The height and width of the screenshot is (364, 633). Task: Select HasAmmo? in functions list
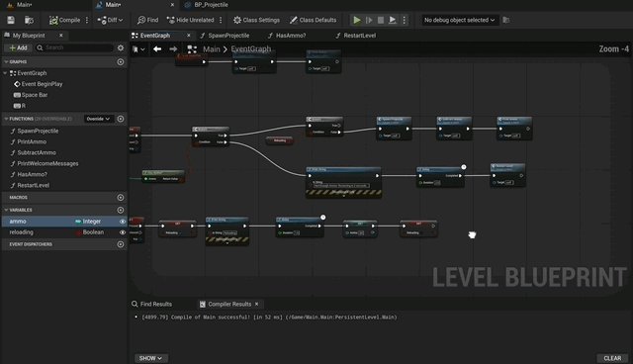[32, 174]
